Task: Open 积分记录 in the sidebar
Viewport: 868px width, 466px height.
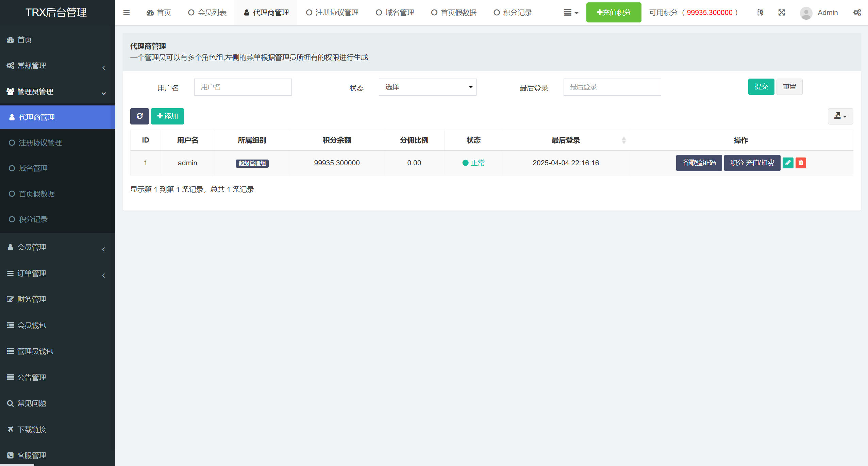Action: coord(33,219)
